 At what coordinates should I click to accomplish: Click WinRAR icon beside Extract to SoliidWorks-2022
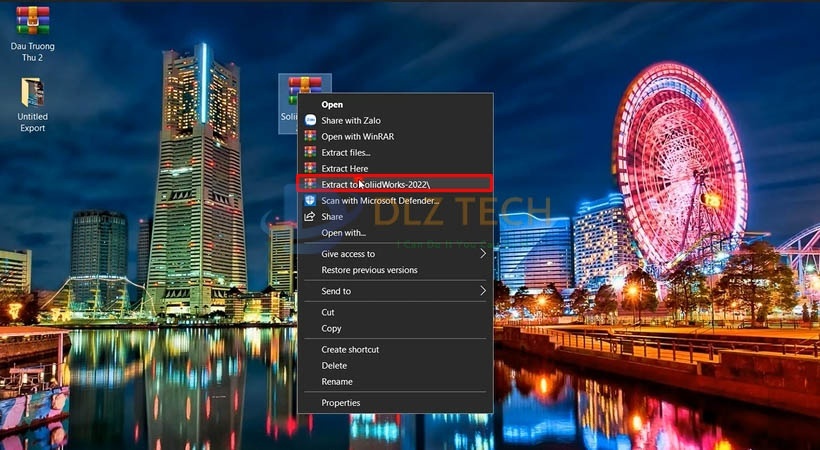311,184
